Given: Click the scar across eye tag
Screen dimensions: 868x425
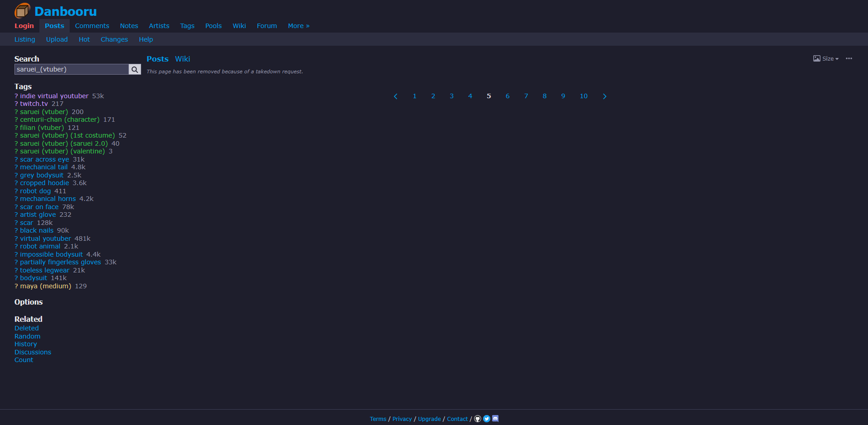Looking at the screenshot, I should pyautogui.click(x=44, y=159).
